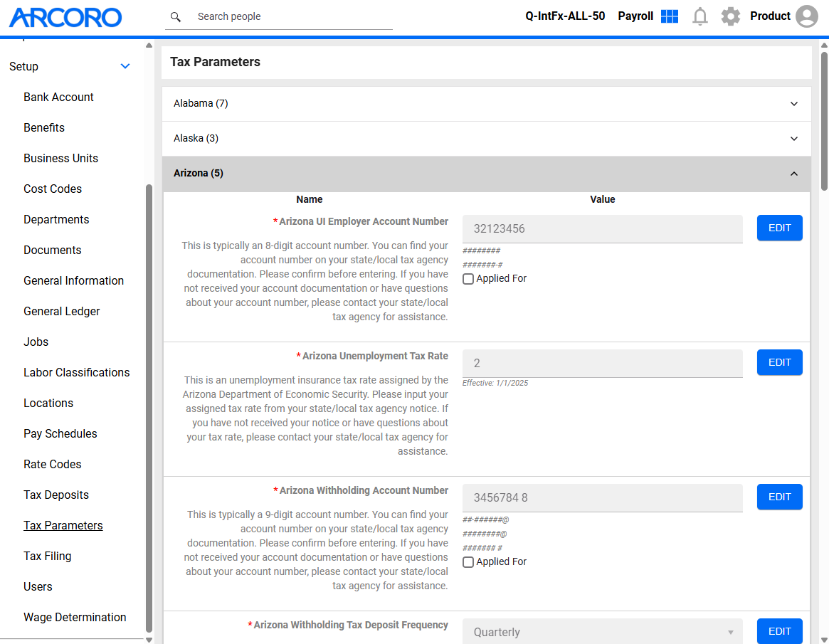
Task: Expand the Alabama (7) section
Action: (x=486, y=104)
